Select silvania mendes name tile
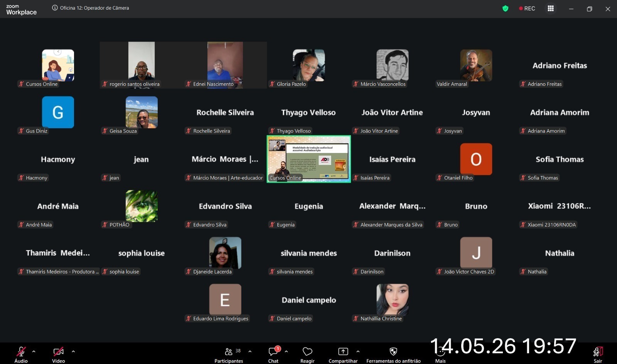Screen dimensions: 617x364 point(308,253)
